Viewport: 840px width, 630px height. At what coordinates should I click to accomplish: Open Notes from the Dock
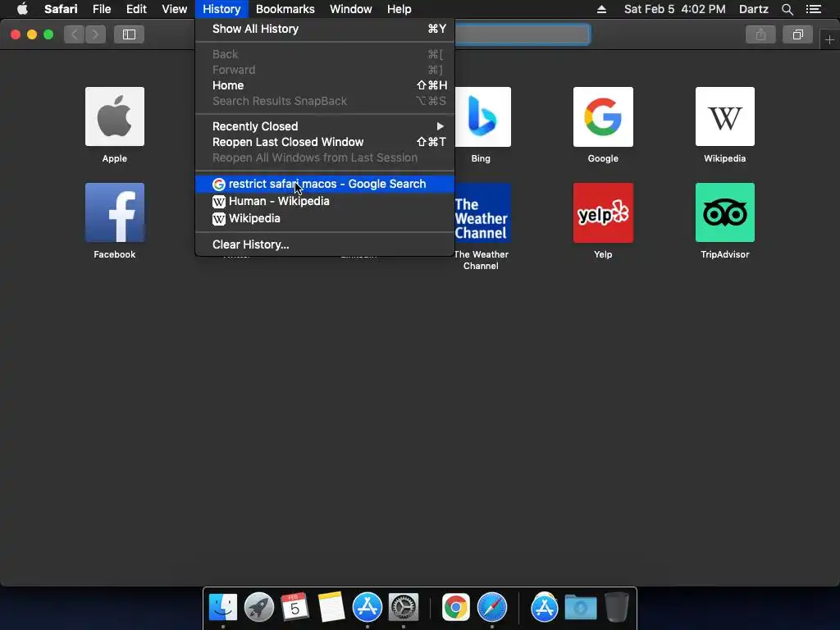pos(331,607)
